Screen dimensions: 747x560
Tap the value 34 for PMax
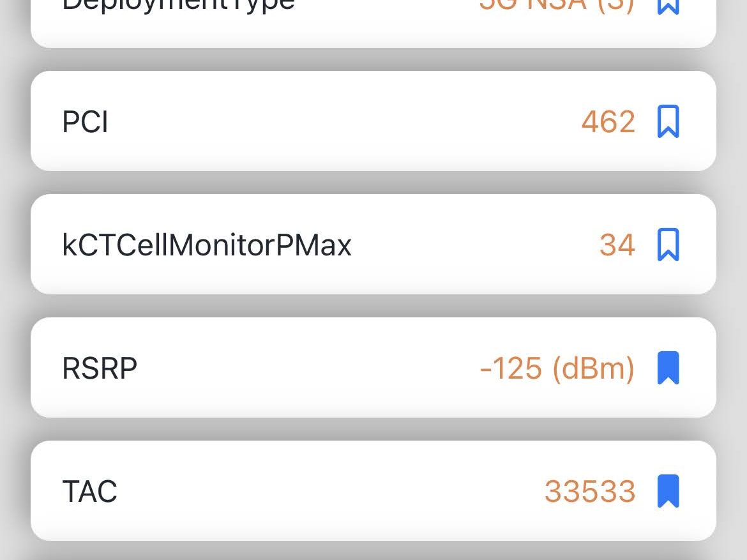(617, 245)
